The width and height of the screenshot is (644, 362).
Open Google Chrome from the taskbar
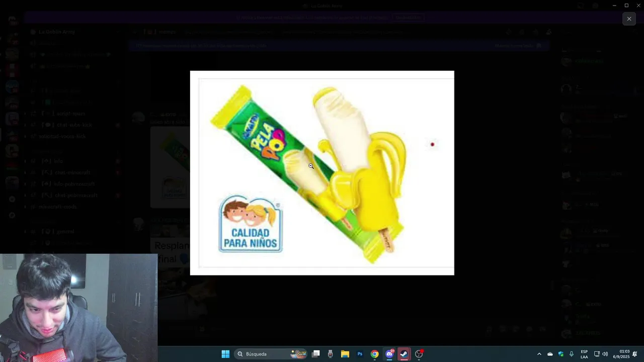point(374,354)
